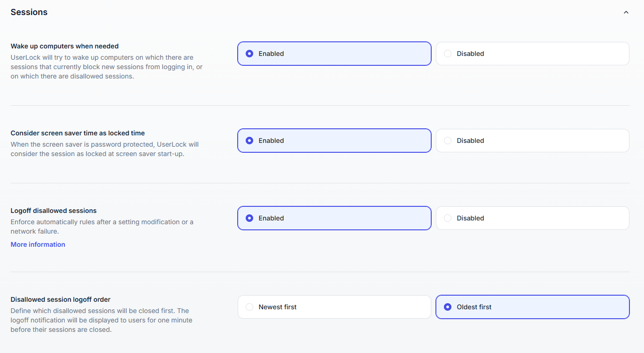Enable Consider screen saver time as locked

(334, 141)
